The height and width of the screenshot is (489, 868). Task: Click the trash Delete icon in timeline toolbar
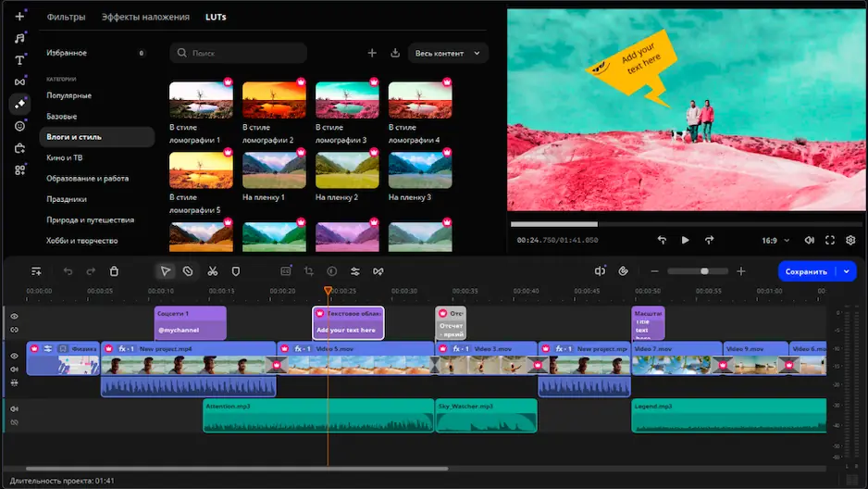114,271
